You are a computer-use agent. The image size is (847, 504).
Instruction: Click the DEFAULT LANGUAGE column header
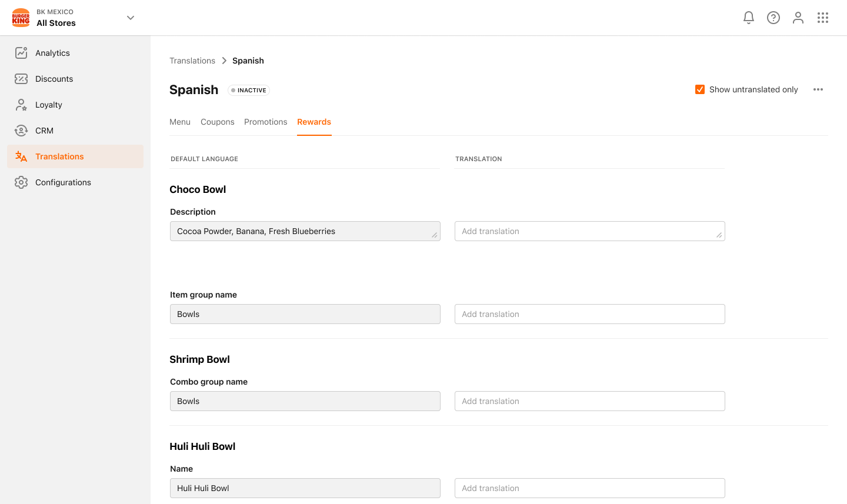coord(204,159)
